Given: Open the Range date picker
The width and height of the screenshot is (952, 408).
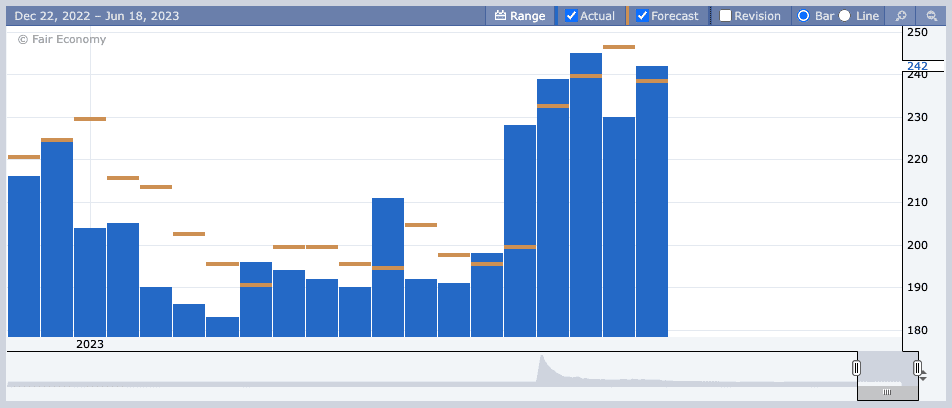Looking at the screenshot, I should [520, 16].
